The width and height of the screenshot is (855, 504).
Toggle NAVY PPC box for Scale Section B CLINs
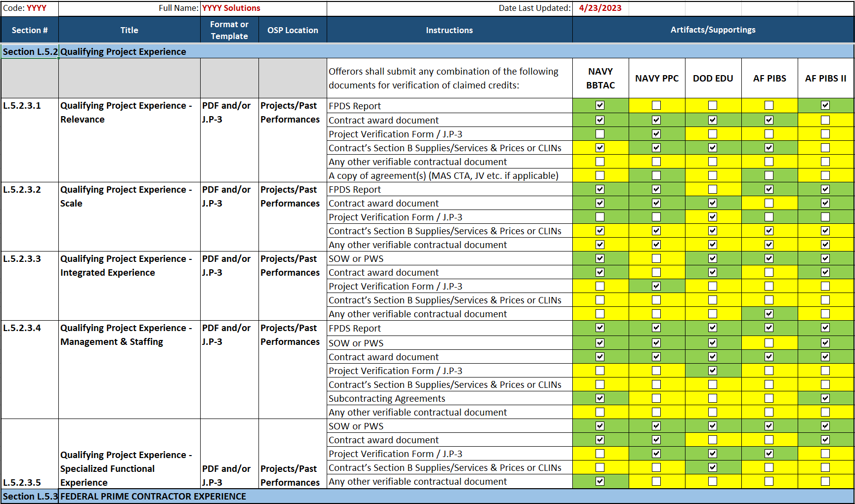coord(656,231)
